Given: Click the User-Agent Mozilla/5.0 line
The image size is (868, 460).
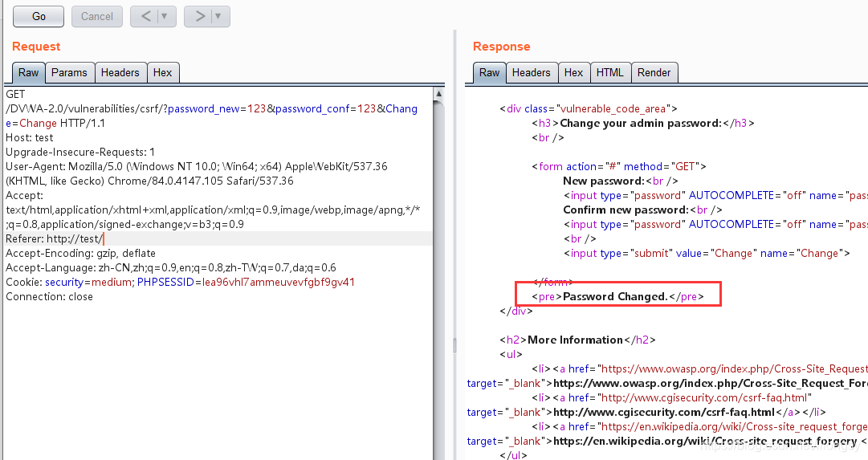Looking at the screenshot, I should 197,167.
